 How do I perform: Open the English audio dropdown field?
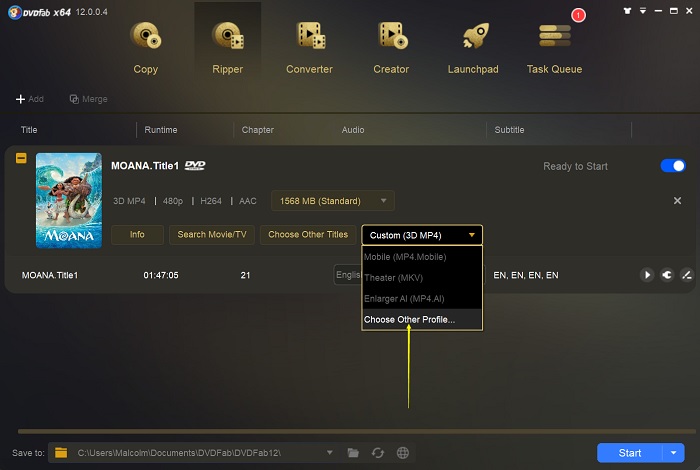click(348, 275)
